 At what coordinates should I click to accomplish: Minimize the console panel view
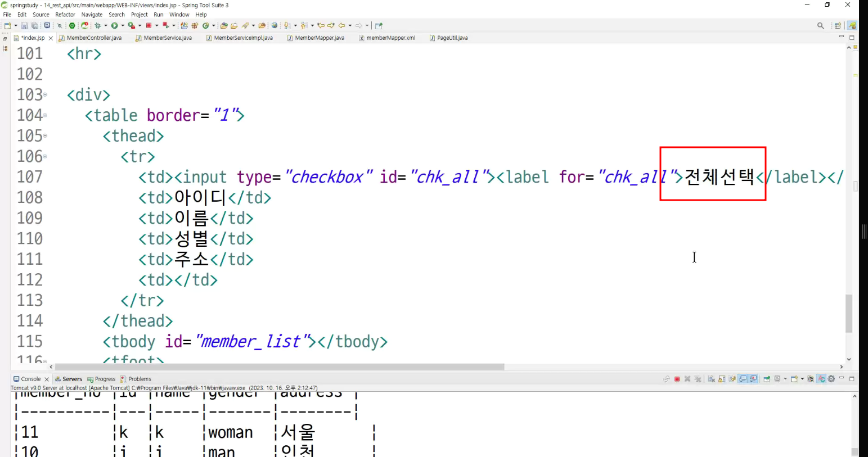click(842, 378)
